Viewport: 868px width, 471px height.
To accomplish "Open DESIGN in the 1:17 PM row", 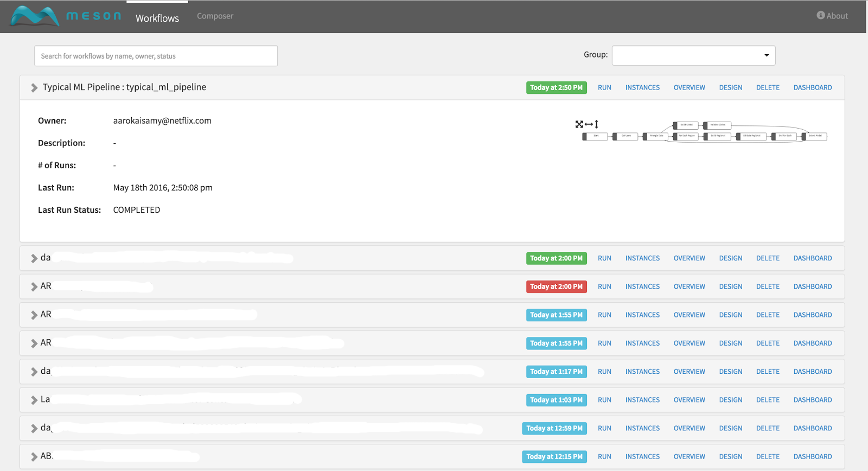I will pyautogui.click(x=731, y=372).
